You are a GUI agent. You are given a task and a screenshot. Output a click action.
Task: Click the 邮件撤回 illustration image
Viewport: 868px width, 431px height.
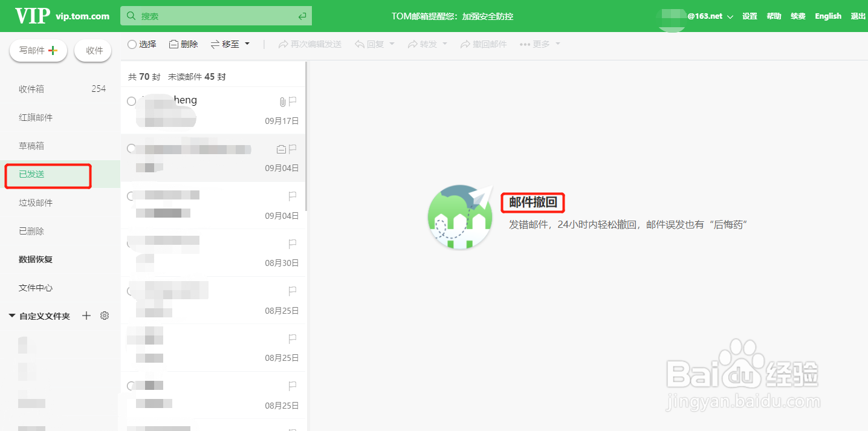click(460, 216)
